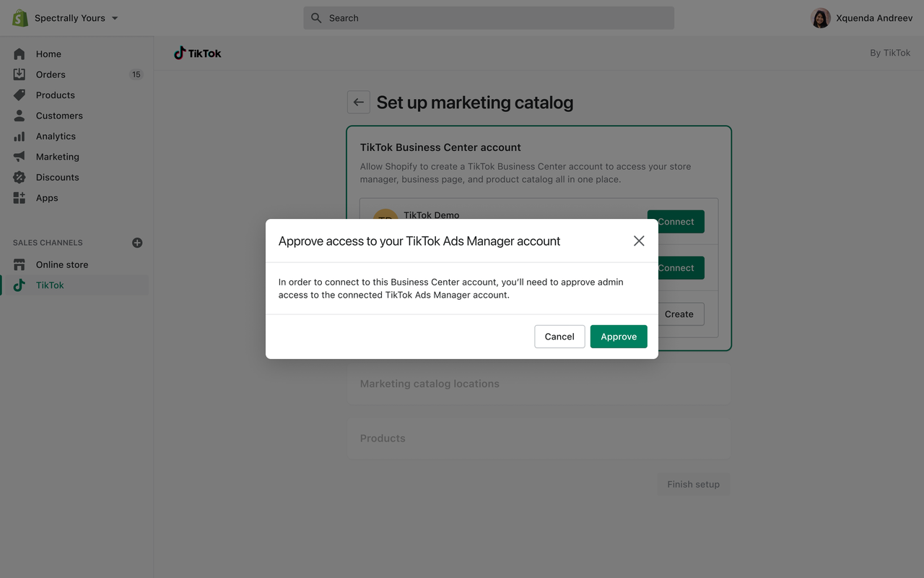The height and width of the screenshot is (578, 924).
Task: Open Customers in the sidebar
Action: click(59, 116)
